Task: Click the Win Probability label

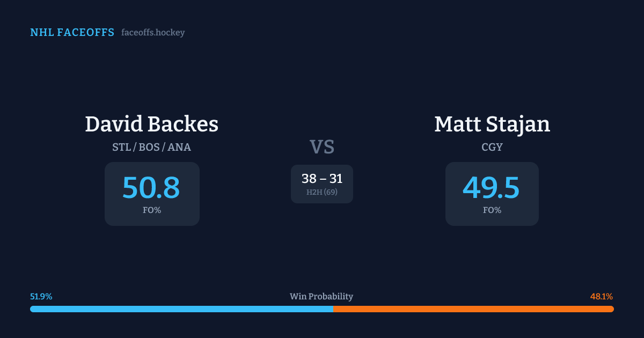Action: 321,297
